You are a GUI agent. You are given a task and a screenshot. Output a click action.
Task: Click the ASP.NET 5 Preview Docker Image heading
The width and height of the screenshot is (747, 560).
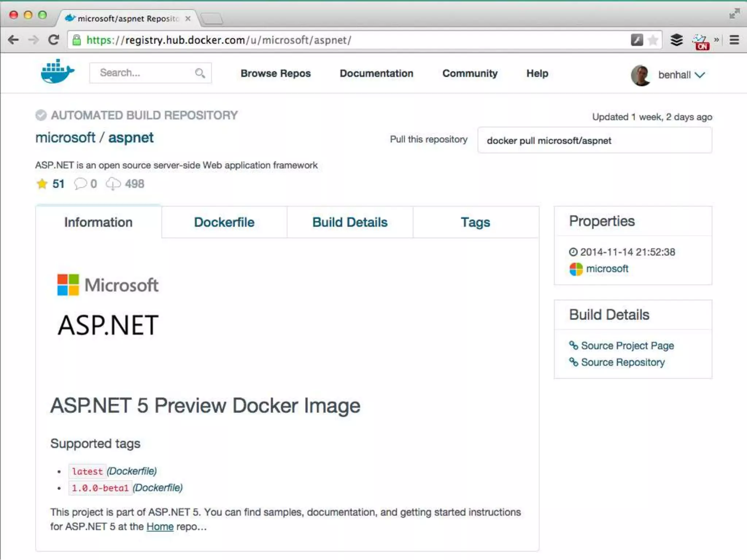click(x=205, y=405)
